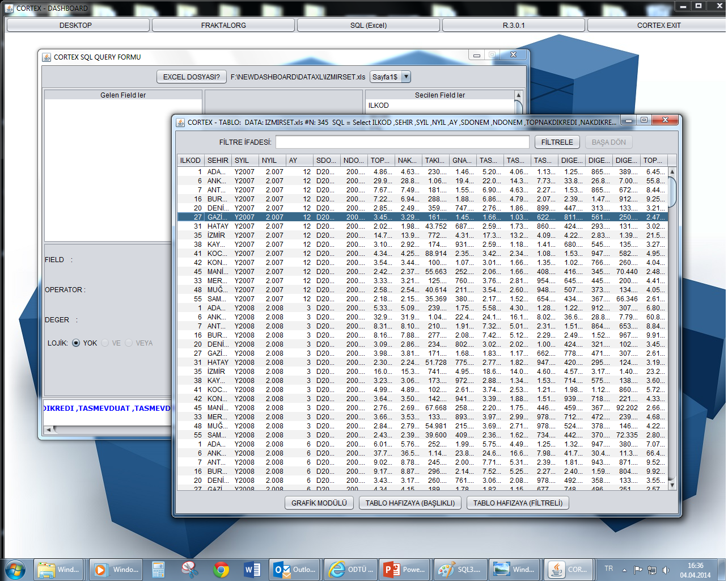Image resolution: width=728 pixels, height=581 pixels.
Task: Click the SQL field list text area
Action: point(108,412)
